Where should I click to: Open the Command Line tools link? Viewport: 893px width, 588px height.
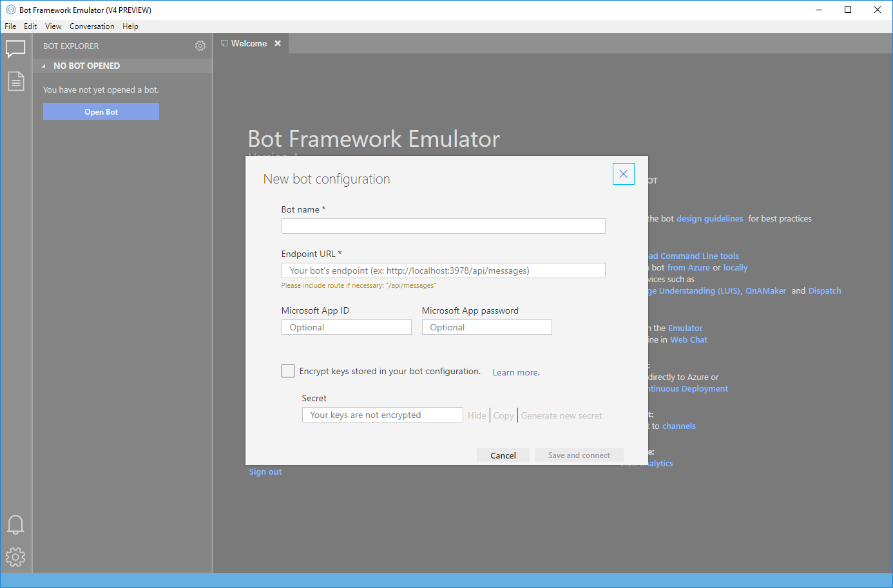(x=694, y=256)
